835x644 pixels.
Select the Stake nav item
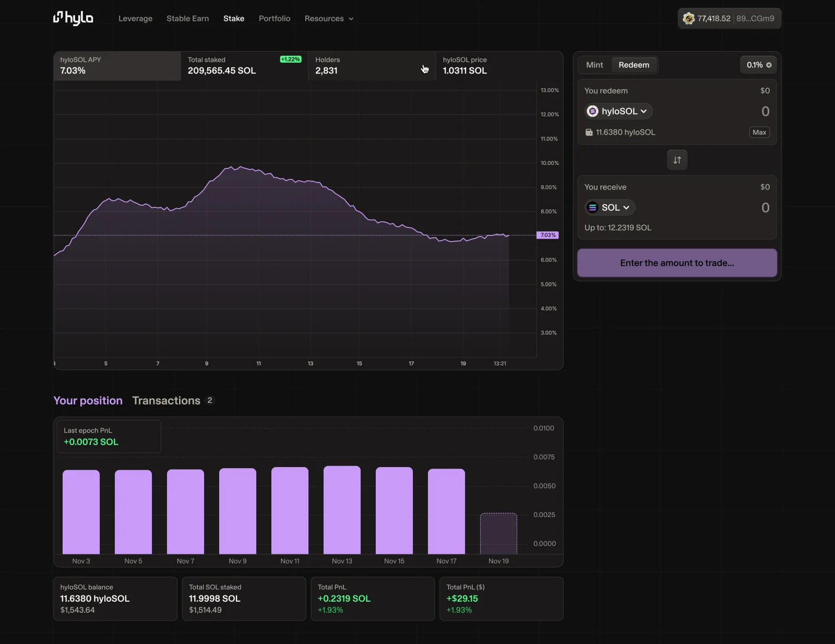pos(234,18)
